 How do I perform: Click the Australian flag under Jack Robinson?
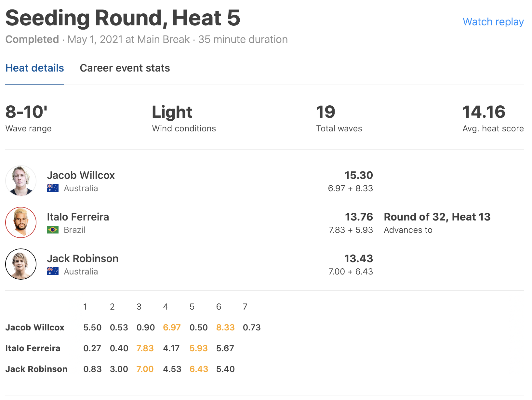[53, 272]
